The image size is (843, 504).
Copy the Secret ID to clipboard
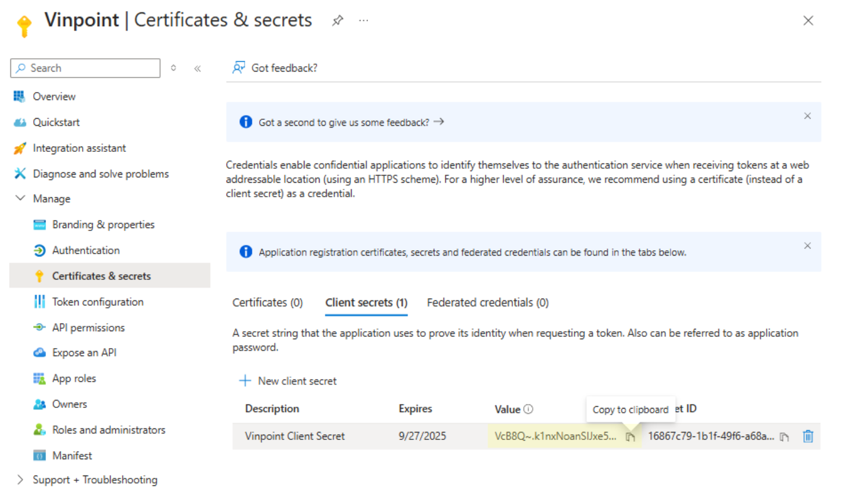[784, 436]
